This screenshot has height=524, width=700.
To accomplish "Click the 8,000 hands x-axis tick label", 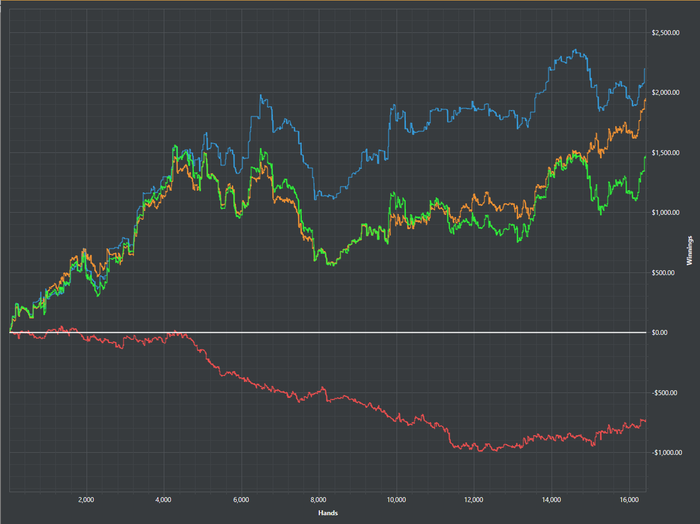I will 318,499.
